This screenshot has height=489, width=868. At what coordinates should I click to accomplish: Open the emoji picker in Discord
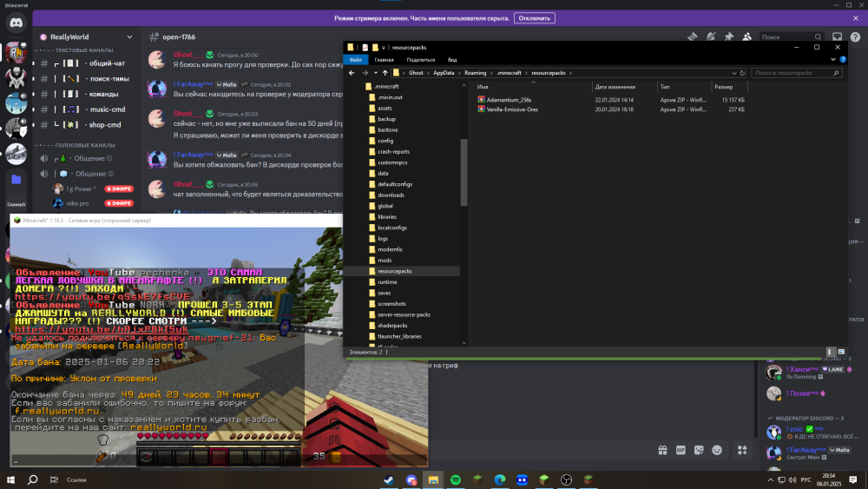click(x=717, y=450)
